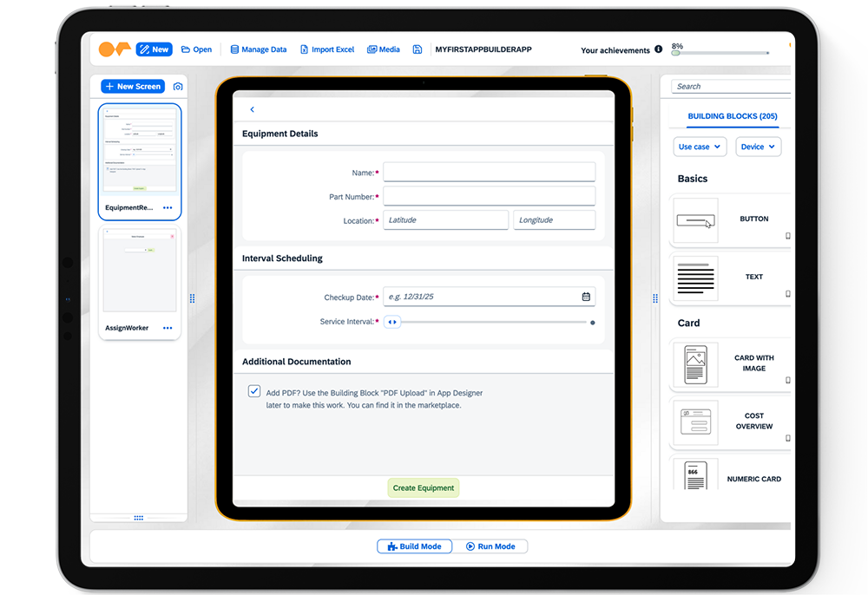Open AssignWorker screen options menu
The width and height of the screenshot is (868, 595).
coord(168,328)
